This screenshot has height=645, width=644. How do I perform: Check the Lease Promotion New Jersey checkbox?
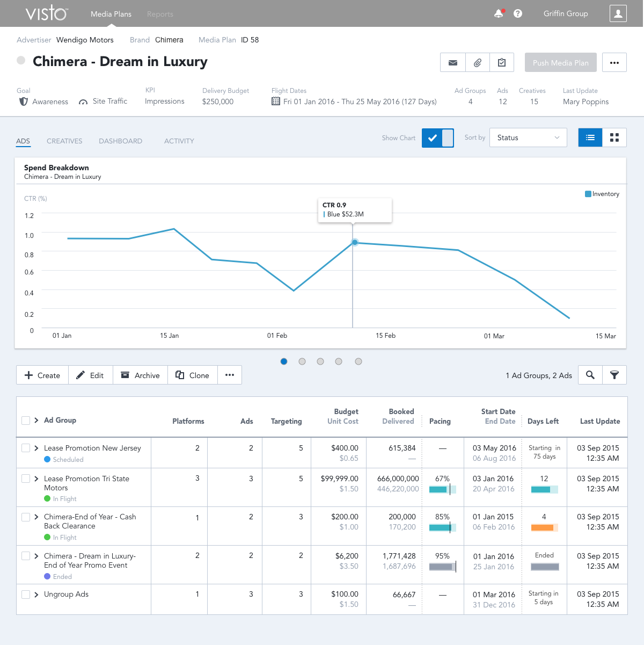26,448
